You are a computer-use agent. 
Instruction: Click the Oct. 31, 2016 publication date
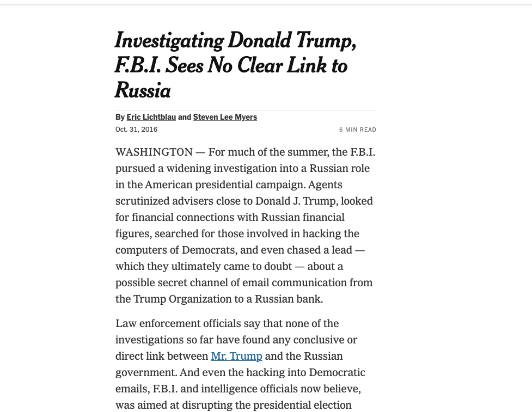coord(136,129)
